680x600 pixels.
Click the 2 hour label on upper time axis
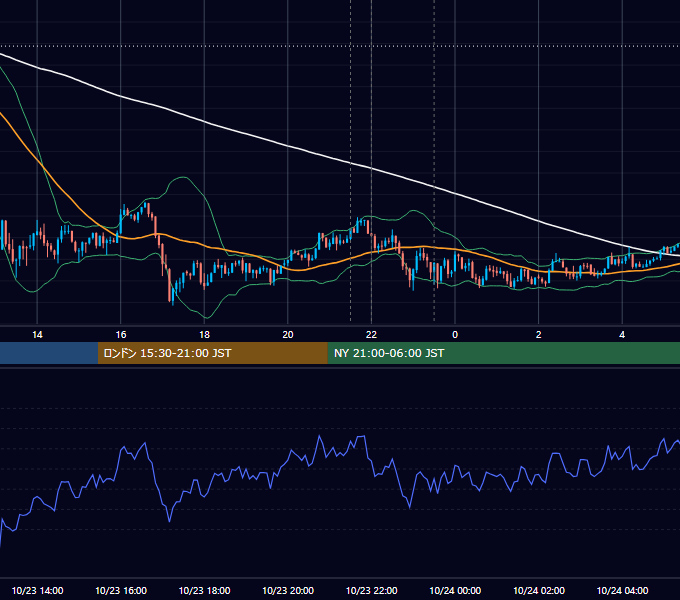point(539,335)
